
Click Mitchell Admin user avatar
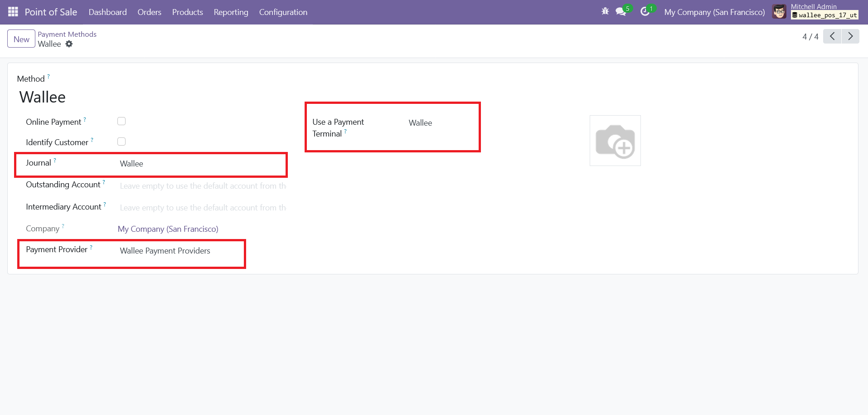(x=779, y=12)
